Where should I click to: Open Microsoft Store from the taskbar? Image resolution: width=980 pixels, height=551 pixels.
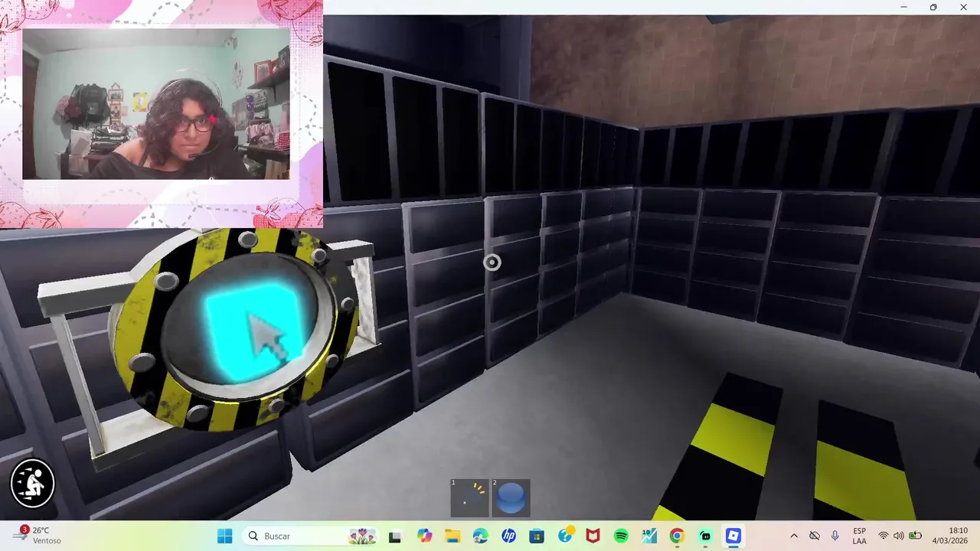pyautogui.click(x=537, y=536)
